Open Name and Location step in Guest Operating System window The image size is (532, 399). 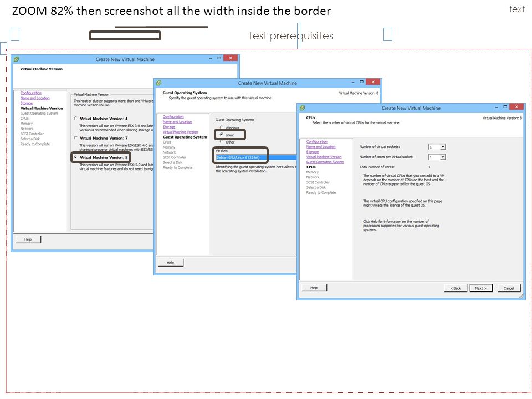click(177, 121)
